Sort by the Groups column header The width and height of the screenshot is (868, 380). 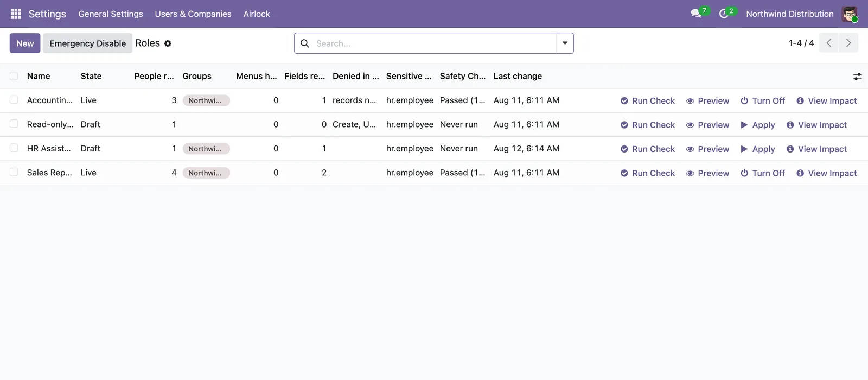[197, 76]
